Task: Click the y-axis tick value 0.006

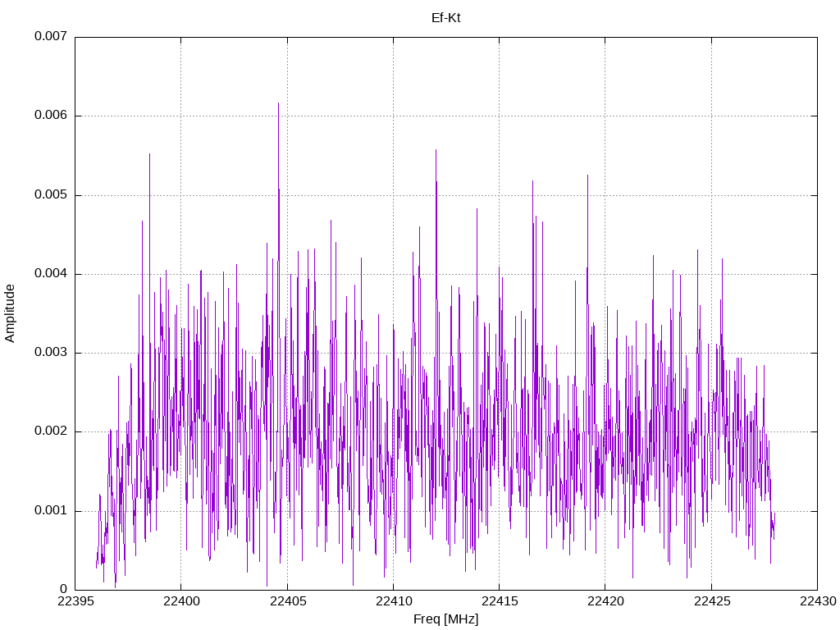Action: (x=51, y=115)
